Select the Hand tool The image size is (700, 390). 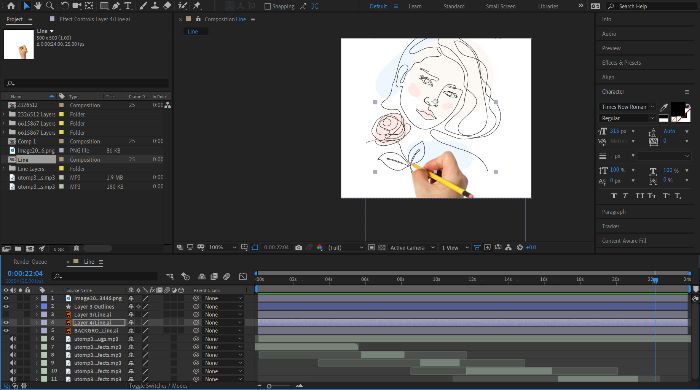(x=38, y=6)
